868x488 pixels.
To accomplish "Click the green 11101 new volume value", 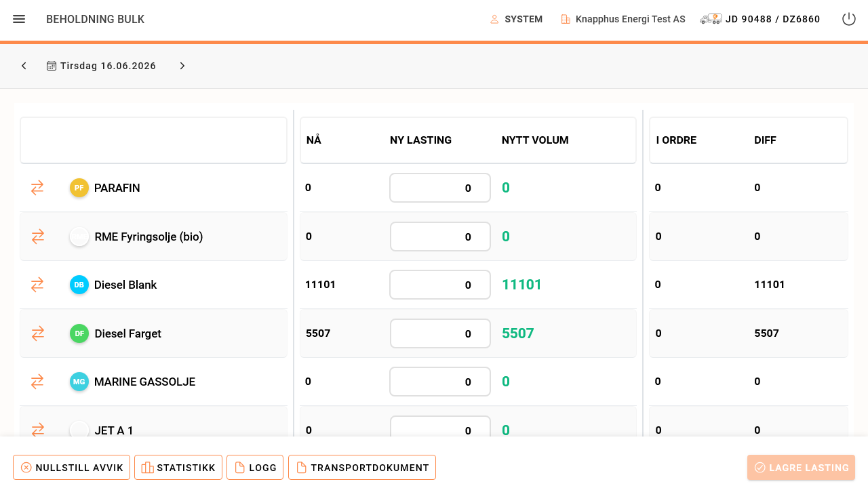I will [522, 285].
